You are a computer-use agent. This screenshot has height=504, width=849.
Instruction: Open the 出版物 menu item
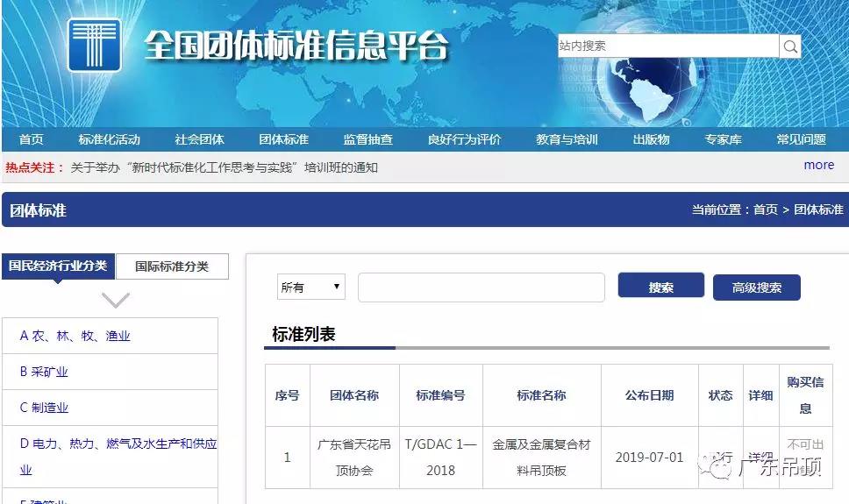point(652,139)
